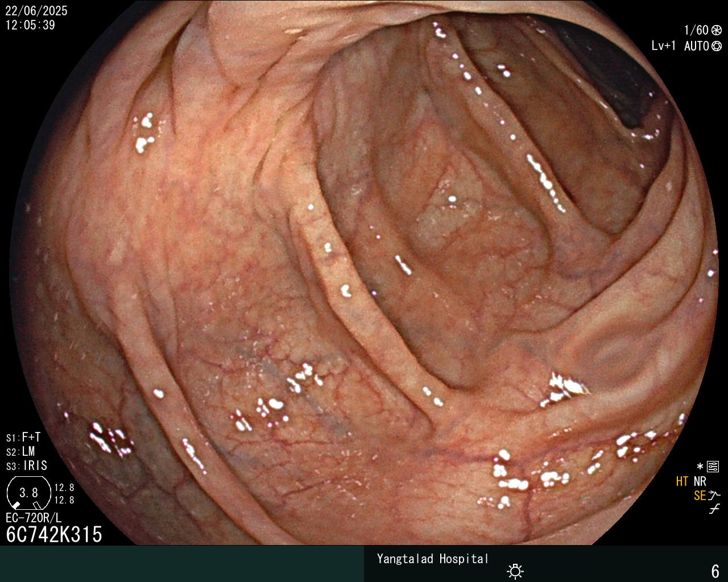728x582 pixels.
Task: Click the asterisk settings panel icon
Action: [x=708, y=467]
